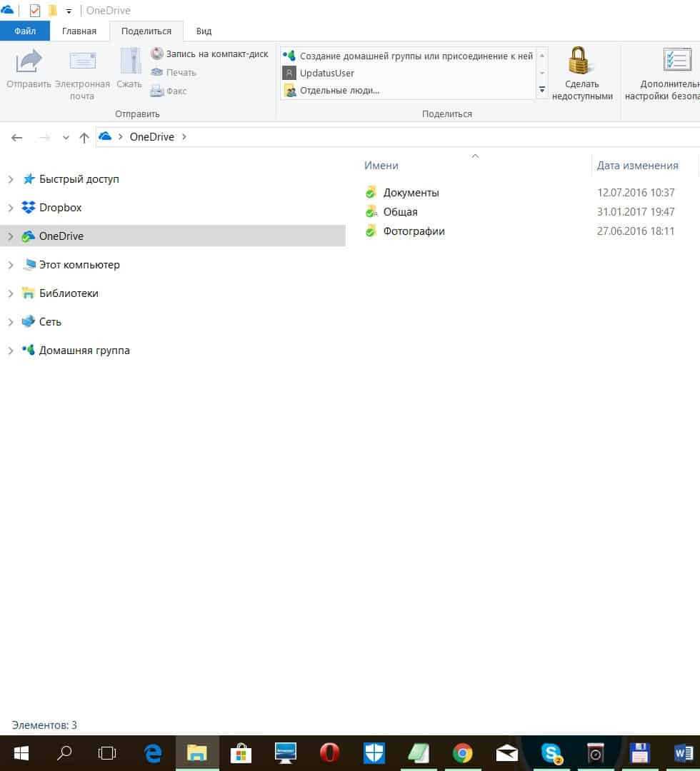Select Библиотеки in navigation pane
Image resolution: width=700 pixels, height=771 pixels.
61,293
